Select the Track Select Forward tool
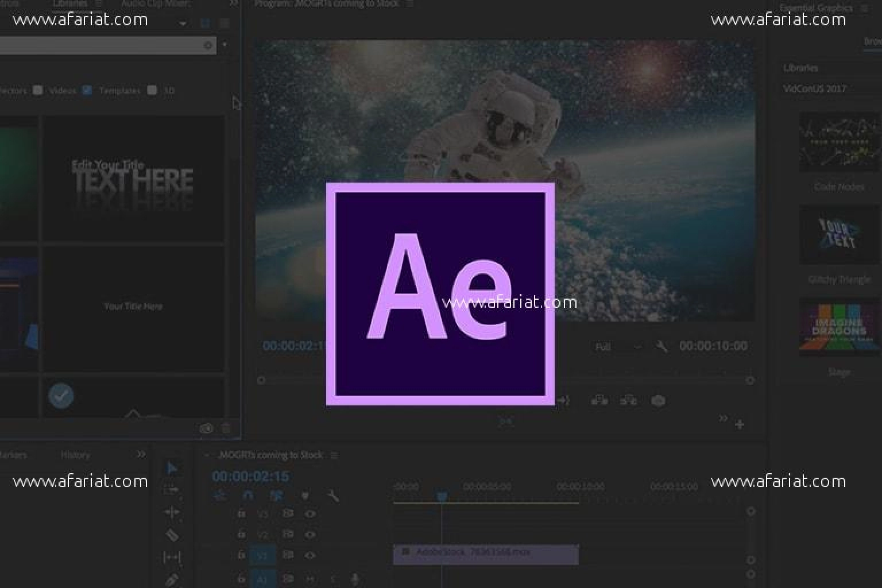 click(172, 490)
